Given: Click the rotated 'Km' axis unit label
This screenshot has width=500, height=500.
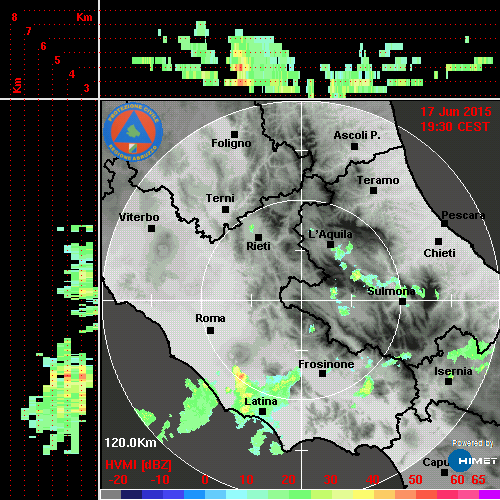Looking at the screenshot, I should click(x=17, y=85).
